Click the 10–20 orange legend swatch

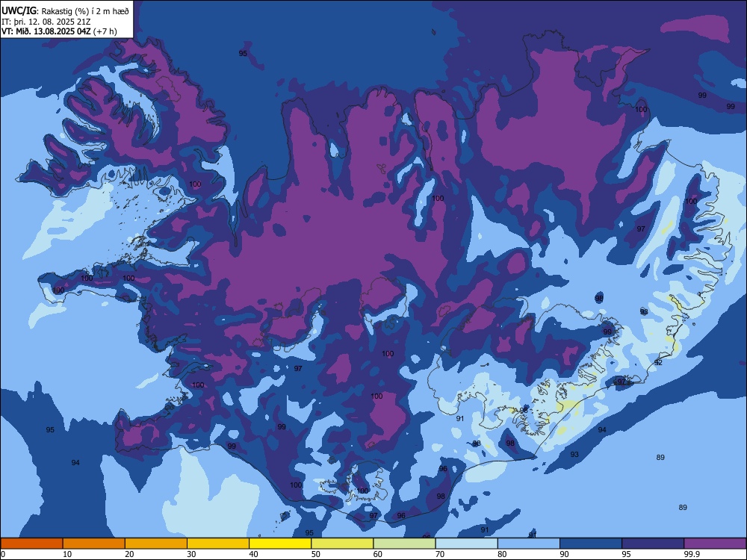tap(94, 544)
